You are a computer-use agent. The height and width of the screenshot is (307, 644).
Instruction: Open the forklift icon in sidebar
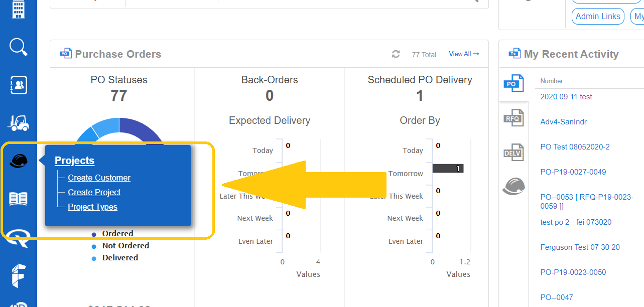click(x=19, y=123)
